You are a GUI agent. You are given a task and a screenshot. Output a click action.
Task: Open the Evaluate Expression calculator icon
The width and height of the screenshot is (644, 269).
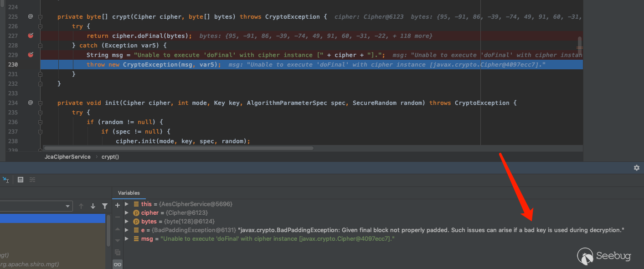(x=21, y=180)
